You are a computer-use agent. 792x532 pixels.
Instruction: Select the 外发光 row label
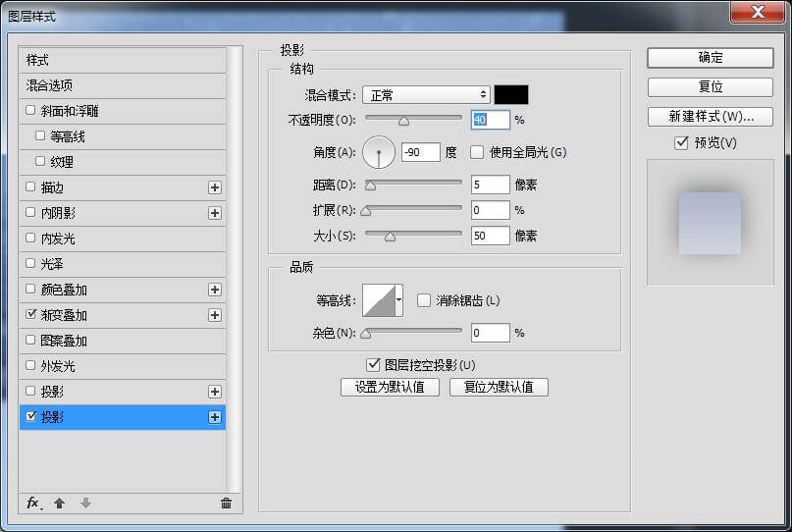pos(58,366)
